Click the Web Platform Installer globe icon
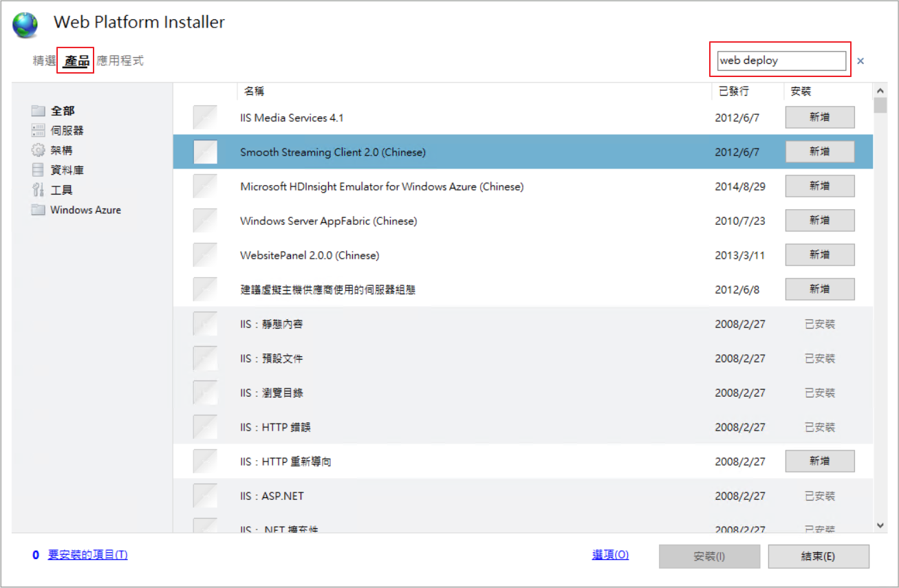The image size is (899, 588). click(25, 24)
